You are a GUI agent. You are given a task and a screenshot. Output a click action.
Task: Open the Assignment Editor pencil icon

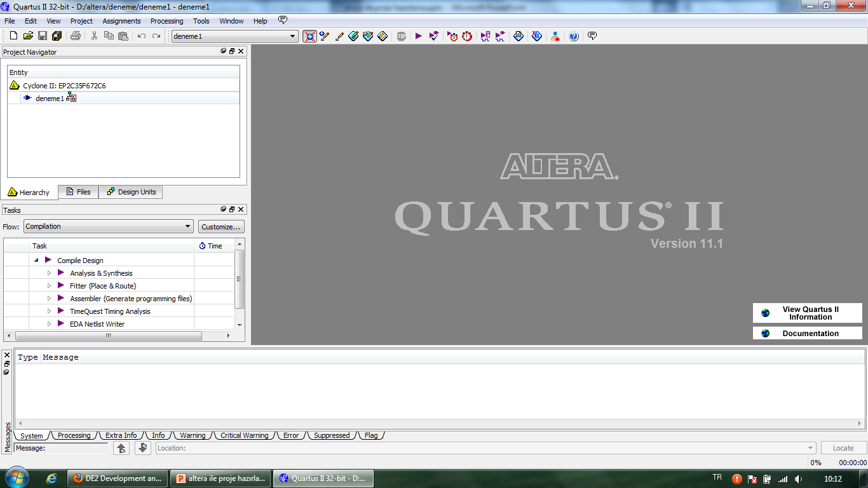click(339, 36)
